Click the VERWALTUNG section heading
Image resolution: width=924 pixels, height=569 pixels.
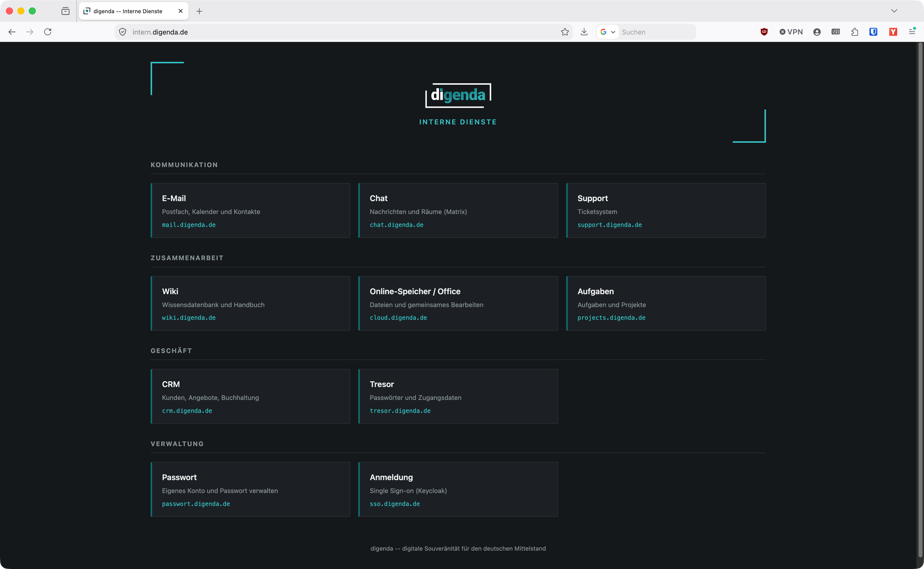coord(177,444)
